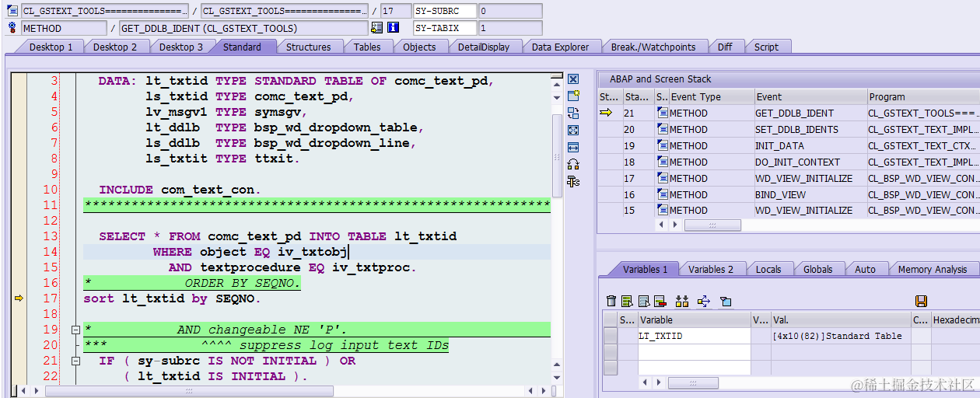Switch to Desktop 1 tab
980x398 pixels.
pos(51,47)
